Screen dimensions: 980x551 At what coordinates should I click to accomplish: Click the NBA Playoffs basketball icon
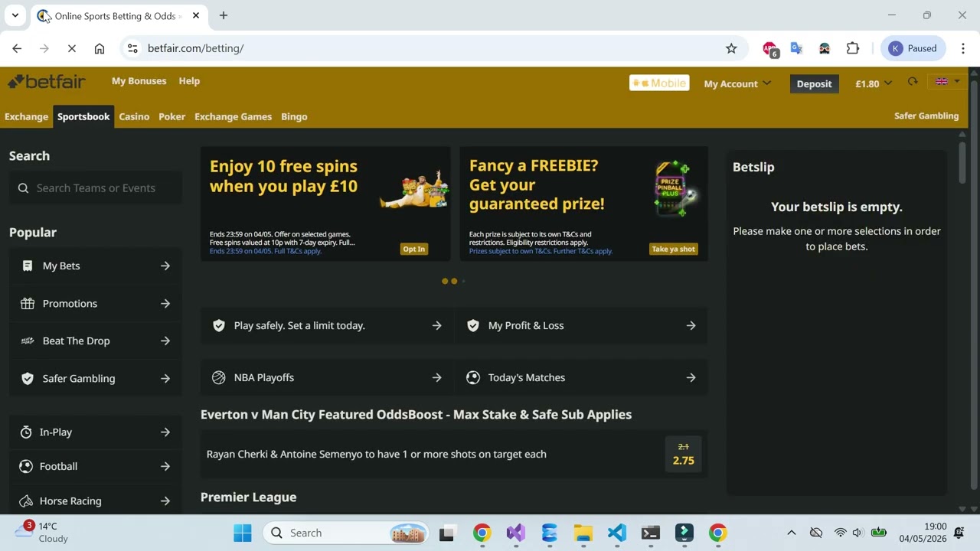pyautogui.click(x=219, y=377)
